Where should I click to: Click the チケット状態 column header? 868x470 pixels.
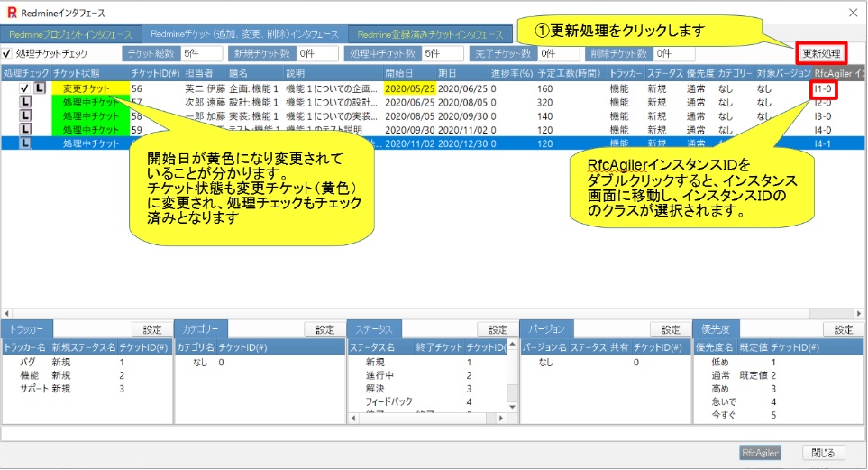coord(77,73)
